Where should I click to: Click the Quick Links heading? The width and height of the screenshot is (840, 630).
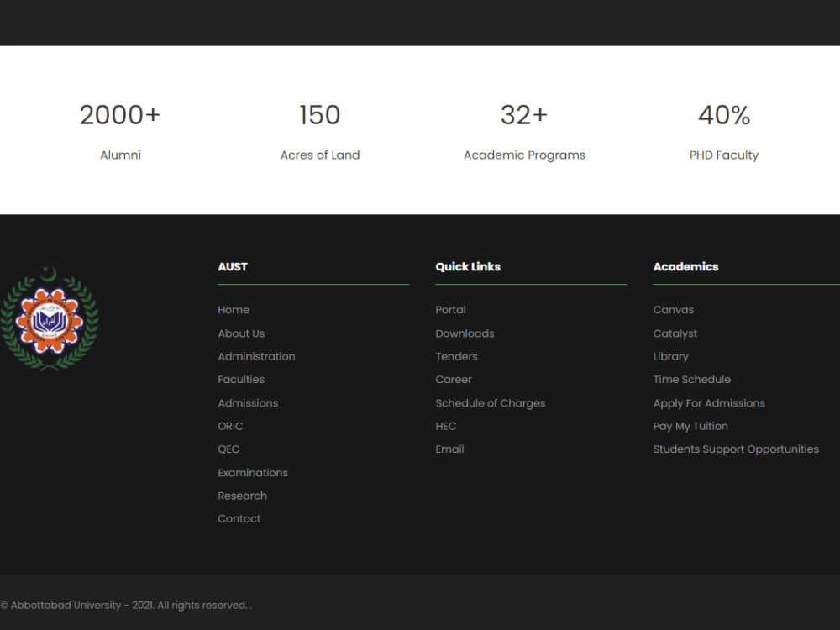pyautogui.click(x=468, y=267)
